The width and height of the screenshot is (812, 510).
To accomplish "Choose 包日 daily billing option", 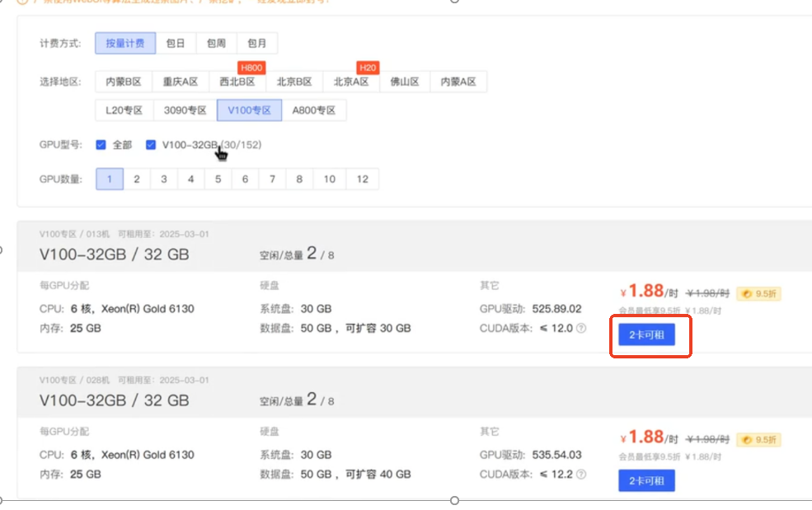I will (x=176, y=43).
